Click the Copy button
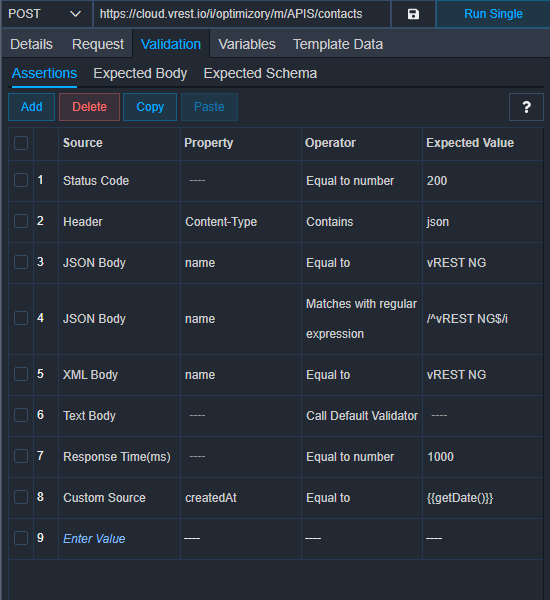Screen dimensions: 550x600 coord(150,107)
